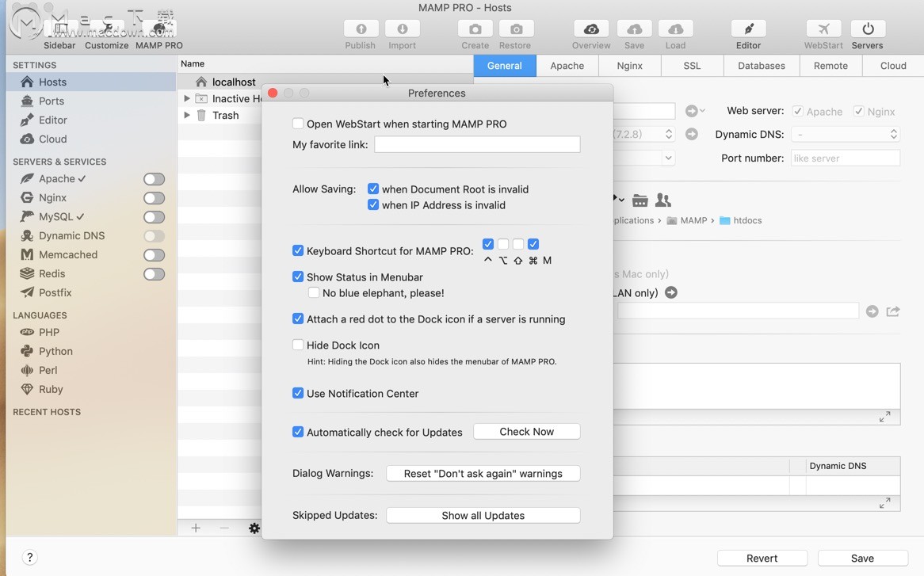Click the gear actions icon below host list

(254, 528)
